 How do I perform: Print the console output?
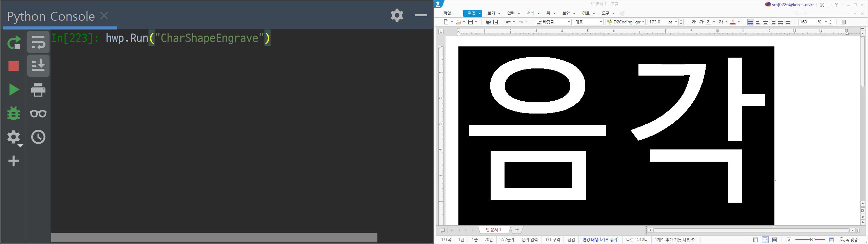[x=38, y=90]
